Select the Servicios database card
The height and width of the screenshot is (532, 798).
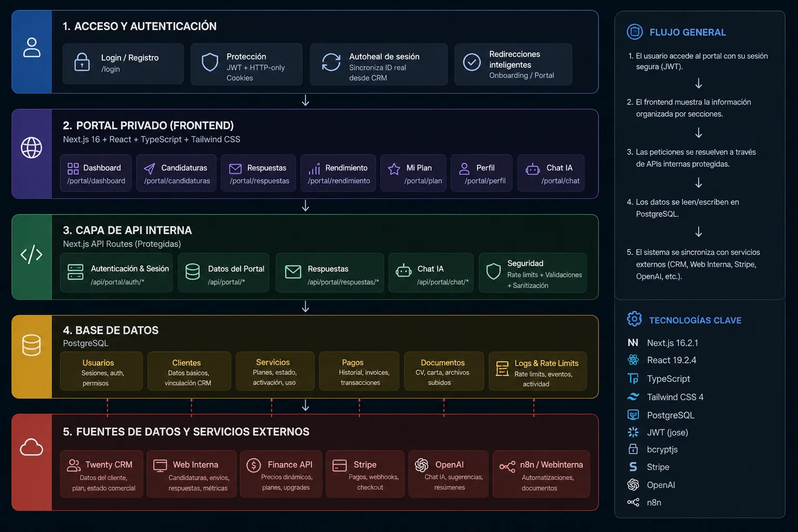point(275,371)
